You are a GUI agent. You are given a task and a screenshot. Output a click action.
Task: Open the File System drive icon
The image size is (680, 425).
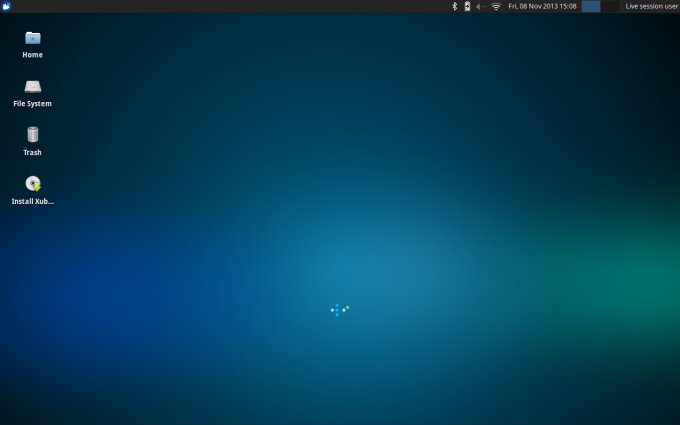pyautogui.click(x=33, y=87)
